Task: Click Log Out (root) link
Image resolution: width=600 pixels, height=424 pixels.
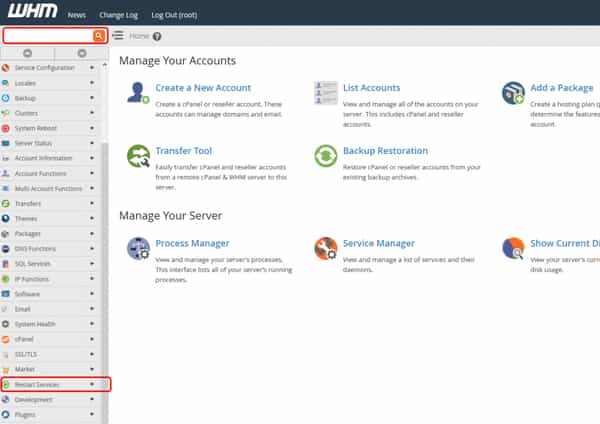Action: [174, 15]
